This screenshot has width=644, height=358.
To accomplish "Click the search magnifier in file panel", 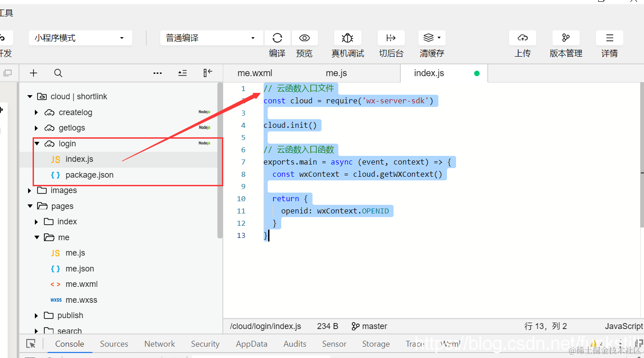I will (x=58, y=73).
